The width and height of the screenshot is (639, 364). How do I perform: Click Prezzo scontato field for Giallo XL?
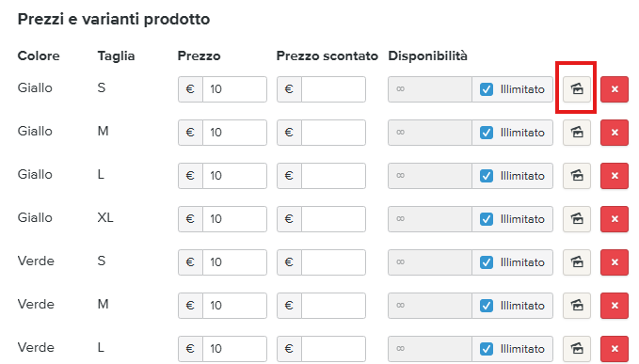(333, 219)
